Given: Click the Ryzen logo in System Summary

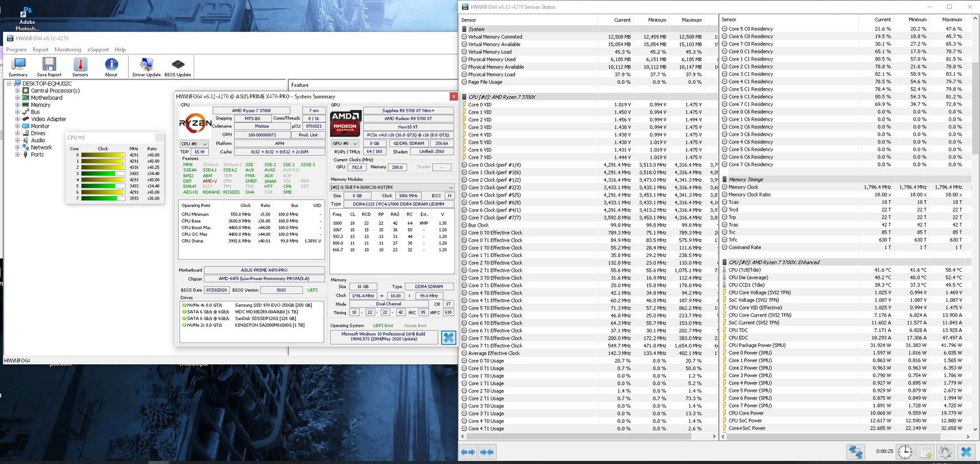Looking at the screenshot, I should point(195,122).
